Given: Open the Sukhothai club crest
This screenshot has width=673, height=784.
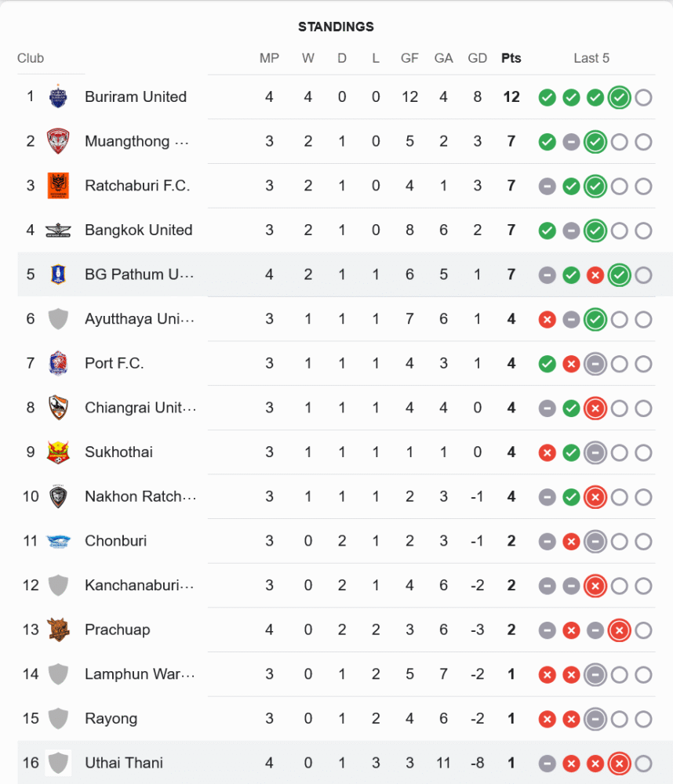Looking at the screenshot, I should point(58,452).
